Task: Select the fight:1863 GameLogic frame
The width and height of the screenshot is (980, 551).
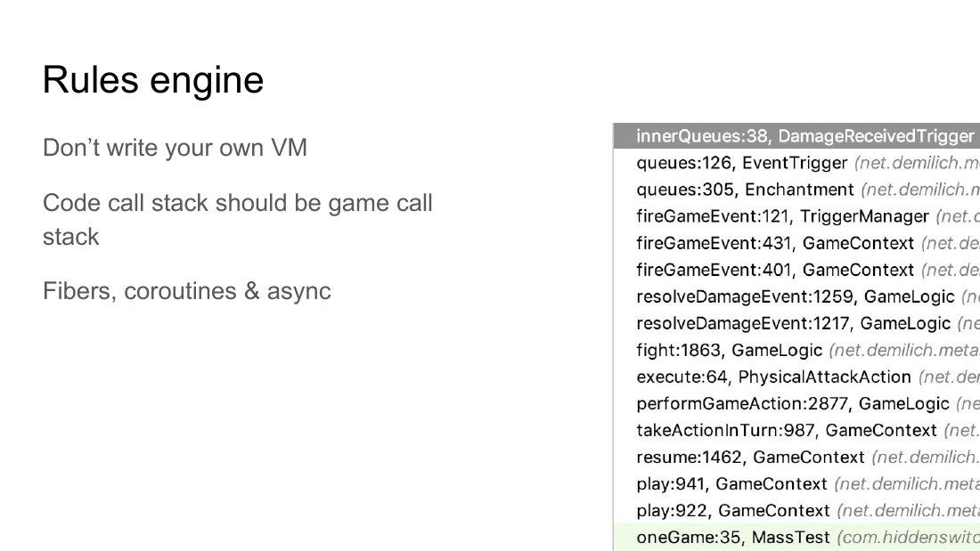Action: [x=796, y=351]
